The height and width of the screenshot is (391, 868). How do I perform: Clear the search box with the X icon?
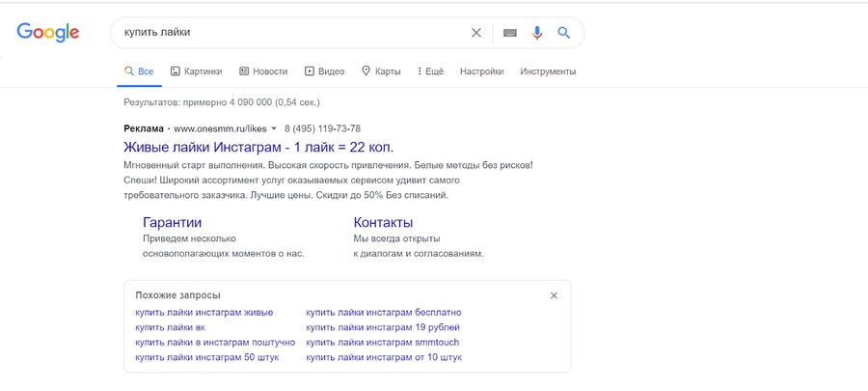[476, 33]
